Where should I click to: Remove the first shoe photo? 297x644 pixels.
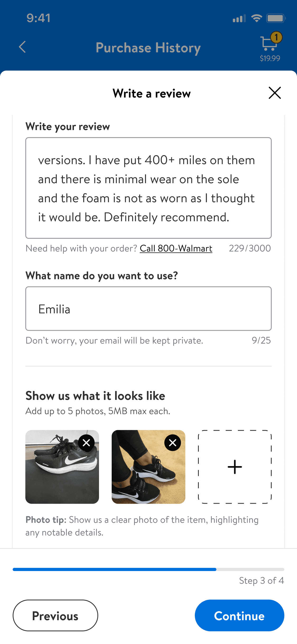(x=86, y=443)
